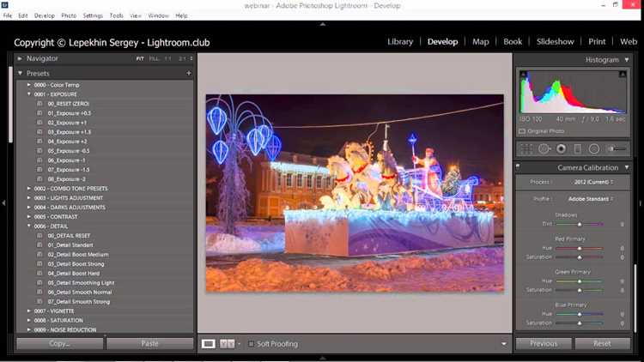Click the Reset button
This screenshot has height=362, width=644.
pyautogui.click(x=603, y=343)
